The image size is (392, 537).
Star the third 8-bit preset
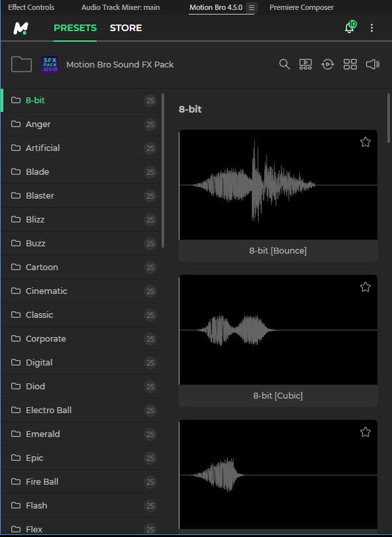click(366, 432)
